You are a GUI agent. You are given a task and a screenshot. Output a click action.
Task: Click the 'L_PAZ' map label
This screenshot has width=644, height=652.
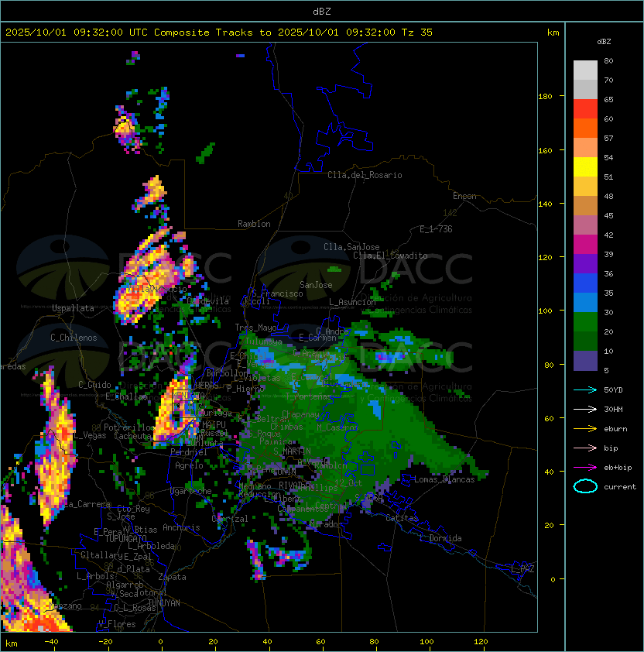click(522, 569)
